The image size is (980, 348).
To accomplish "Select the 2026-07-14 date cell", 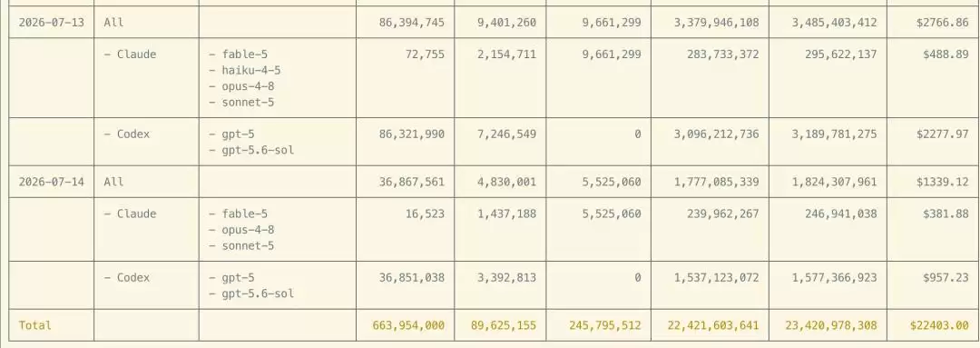I will coord(51,182).
